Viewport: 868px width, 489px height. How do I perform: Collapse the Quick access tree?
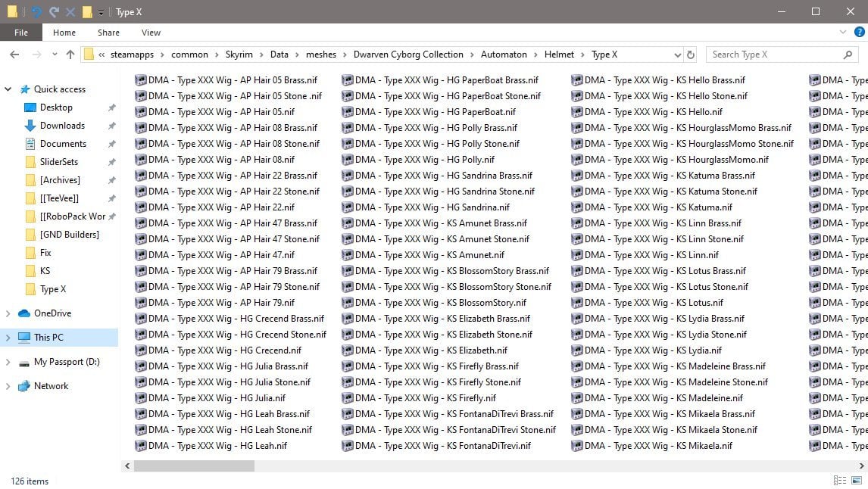(x=8, y=89)
